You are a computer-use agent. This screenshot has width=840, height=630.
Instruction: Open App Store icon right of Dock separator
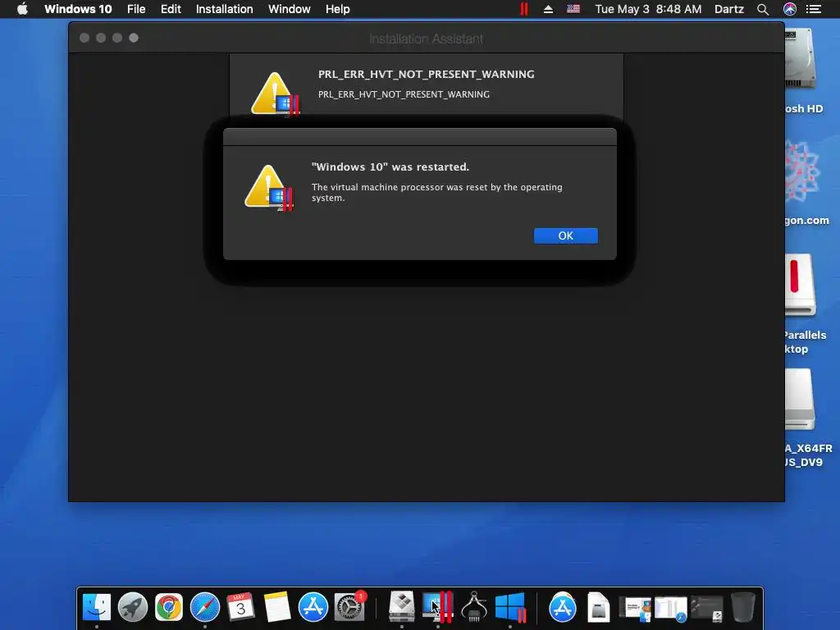[x=563, y=607]
